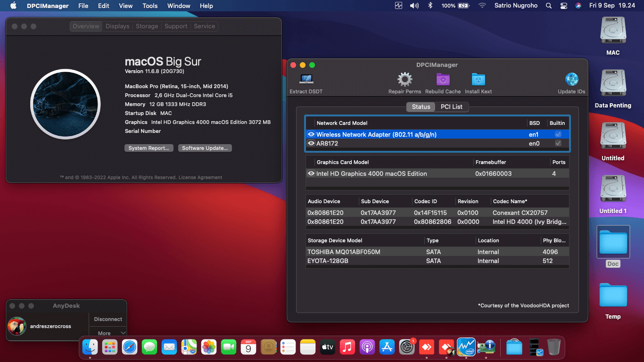The image size is (644, 362).
Task: Click the volume control in menu bar
Action: pos(414,6)
